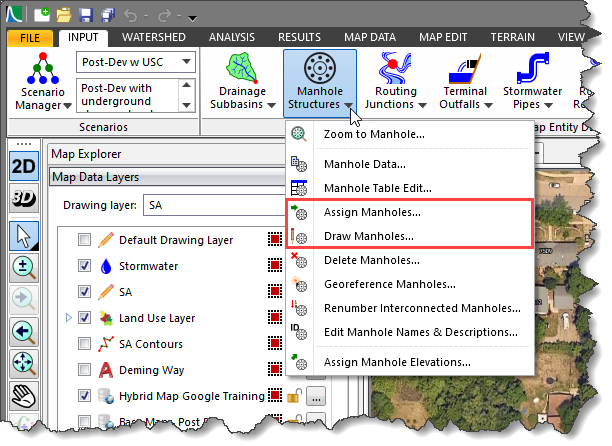Choose Delete Manholes menu item
The image size is (612, 446).
(x=410, y=260)
